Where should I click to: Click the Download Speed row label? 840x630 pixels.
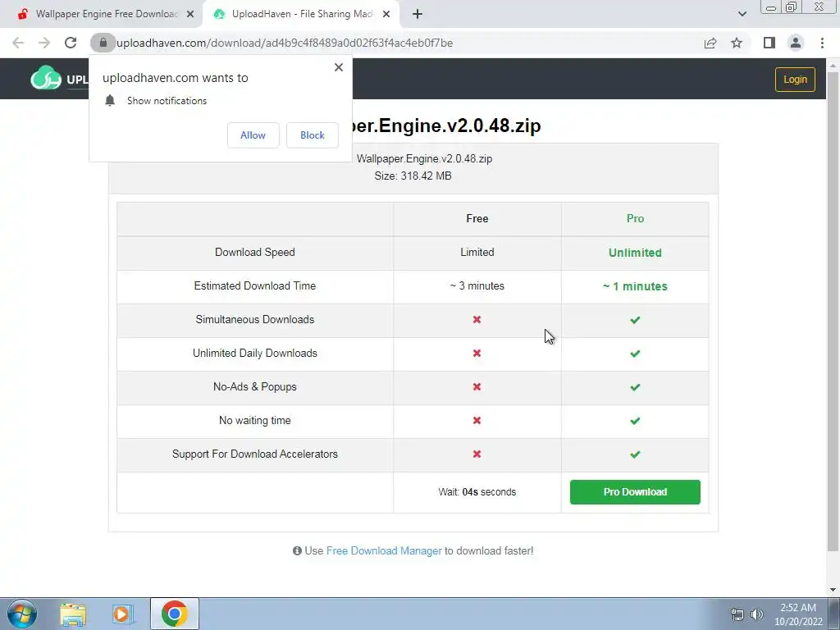click(254, 253)
